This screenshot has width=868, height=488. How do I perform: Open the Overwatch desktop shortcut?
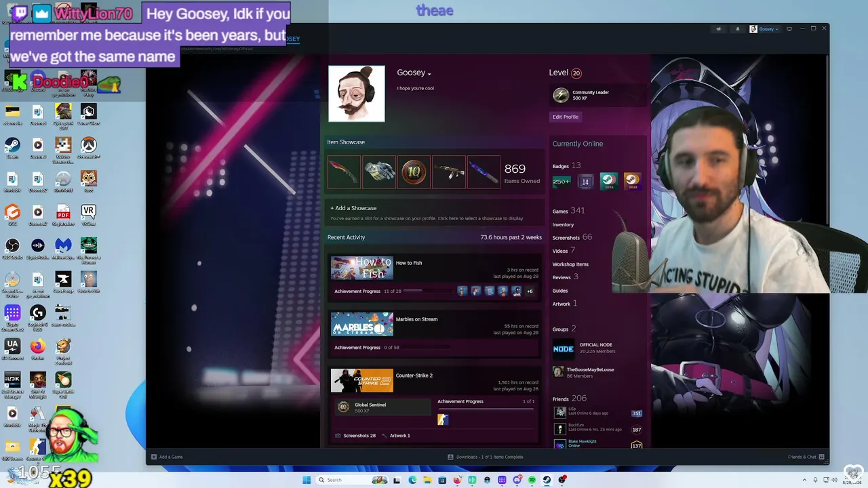(89, 148)
